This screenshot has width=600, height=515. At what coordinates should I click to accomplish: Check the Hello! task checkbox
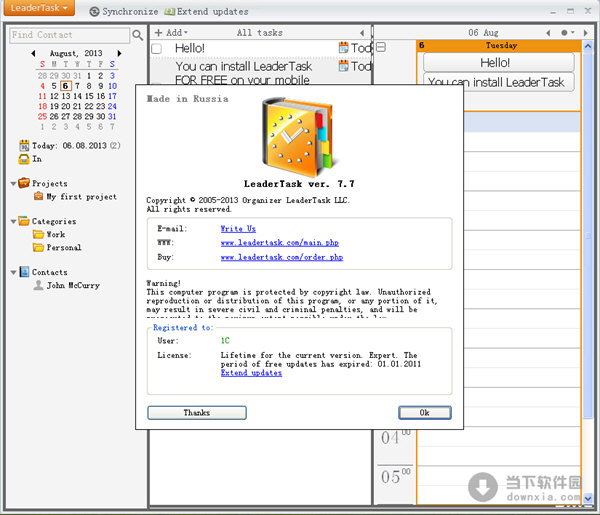coord(157,49)
